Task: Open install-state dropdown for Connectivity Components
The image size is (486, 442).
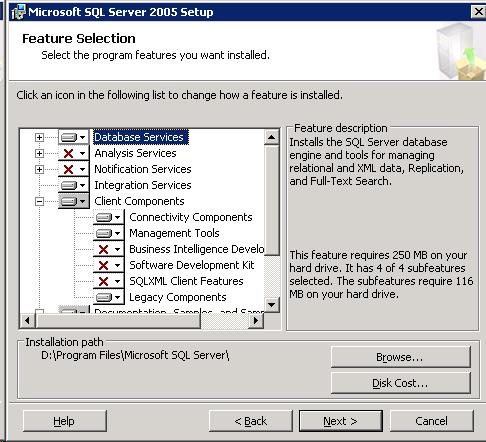Action: [109, 217]
